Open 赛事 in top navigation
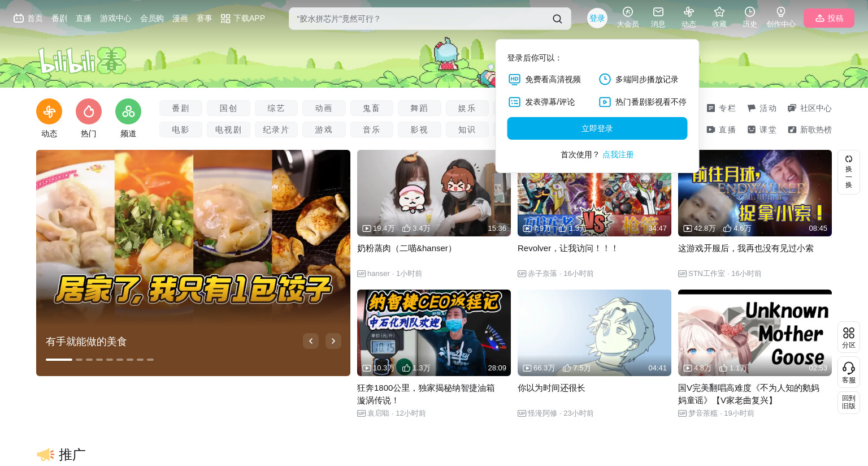 pyautogui.click(x=205, y=18)
